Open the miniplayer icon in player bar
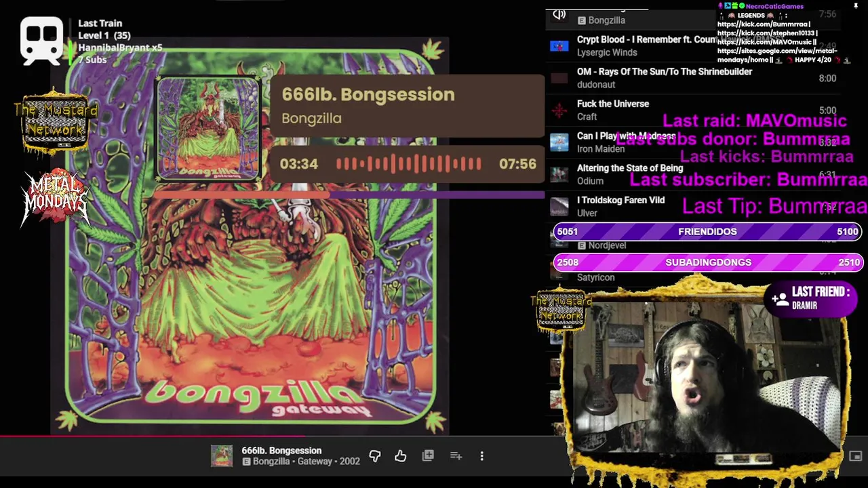The width and height of the screenshot is (868, 488). coord(855,456)
